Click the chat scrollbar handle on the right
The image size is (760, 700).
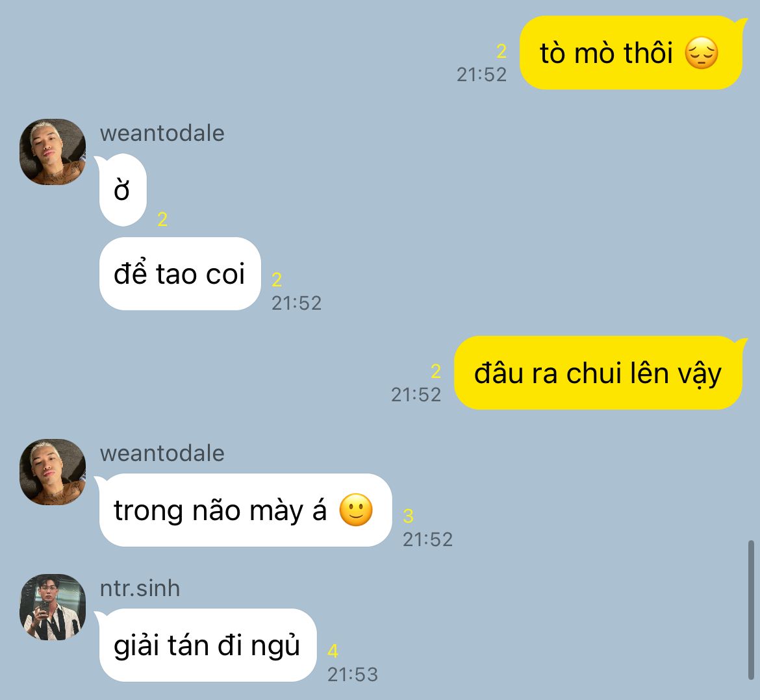[x=751, y=610]
